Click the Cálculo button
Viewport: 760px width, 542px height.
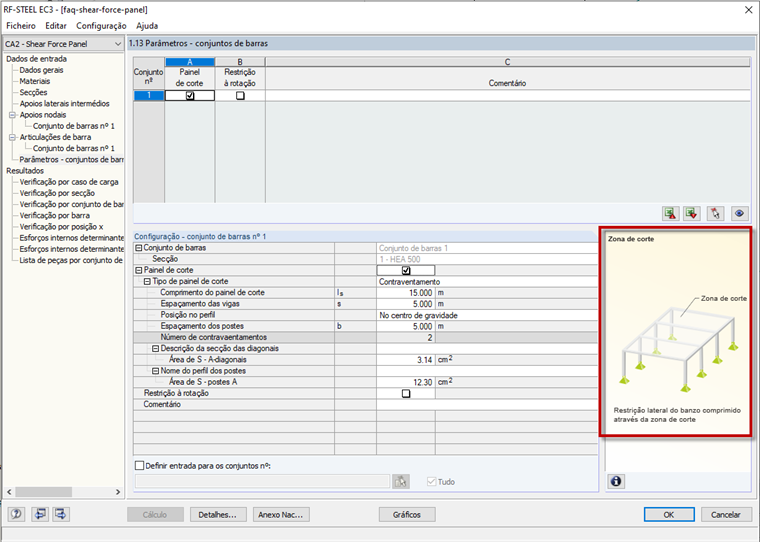tap(155, 514)
